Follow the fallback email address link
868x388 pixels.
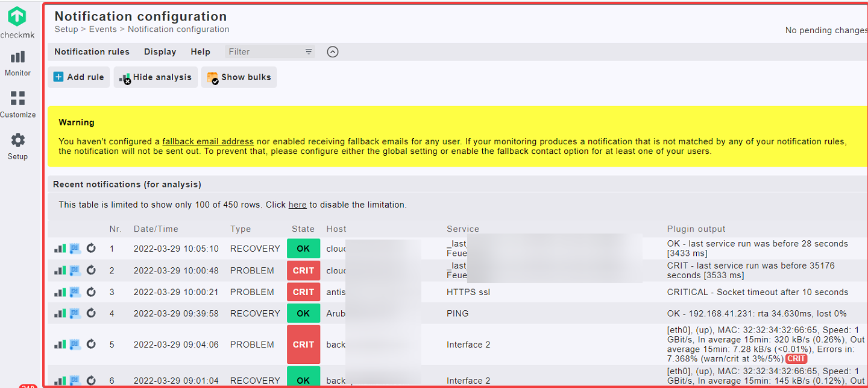tap(208, 141)
